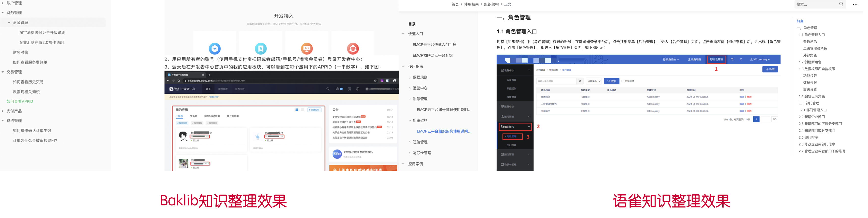The height and width of the screenshot is (218, 868).
Task: Open the XXcompany account dropdown
Action: point(759,59)
